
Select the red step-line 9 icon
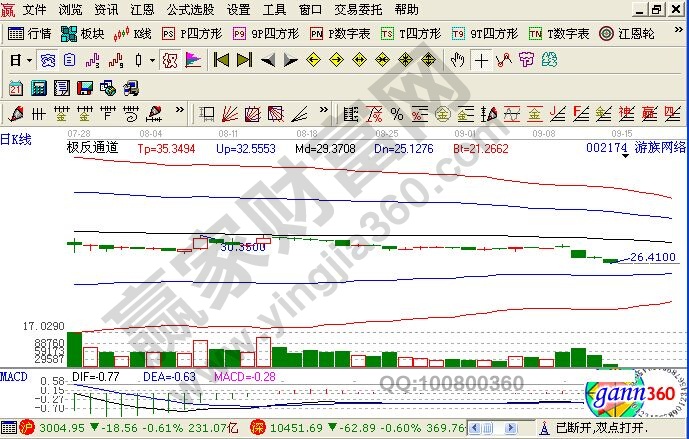click(115, 60)
